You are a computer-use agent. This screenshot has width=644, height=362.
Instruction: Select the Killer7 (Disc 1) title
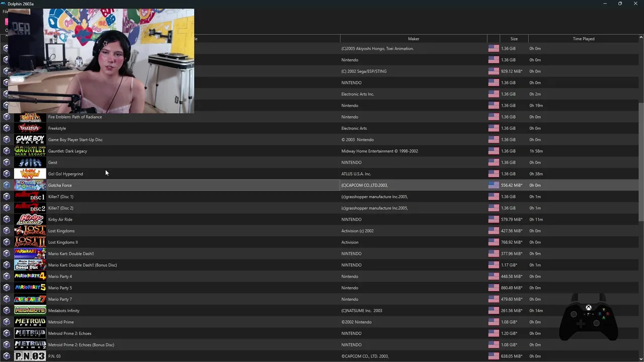(x=61, y=197)
